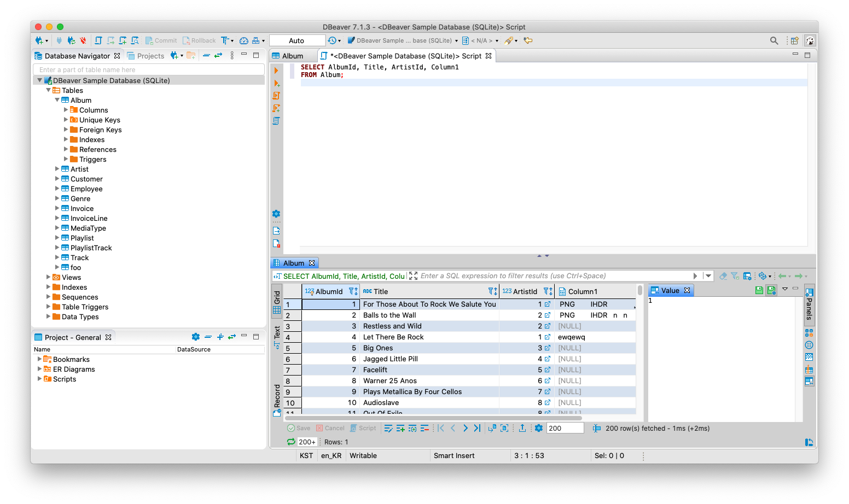The width and height of the screenshot is (849, 504).
Task: Expand the Artist table node
Action: pos(57,169)
